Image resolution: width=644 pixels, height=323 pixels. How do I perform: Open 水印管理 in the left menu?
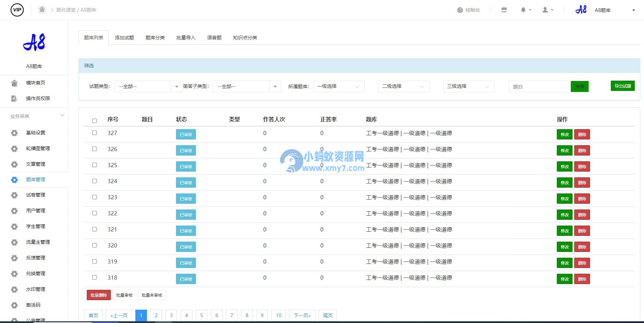35,289
